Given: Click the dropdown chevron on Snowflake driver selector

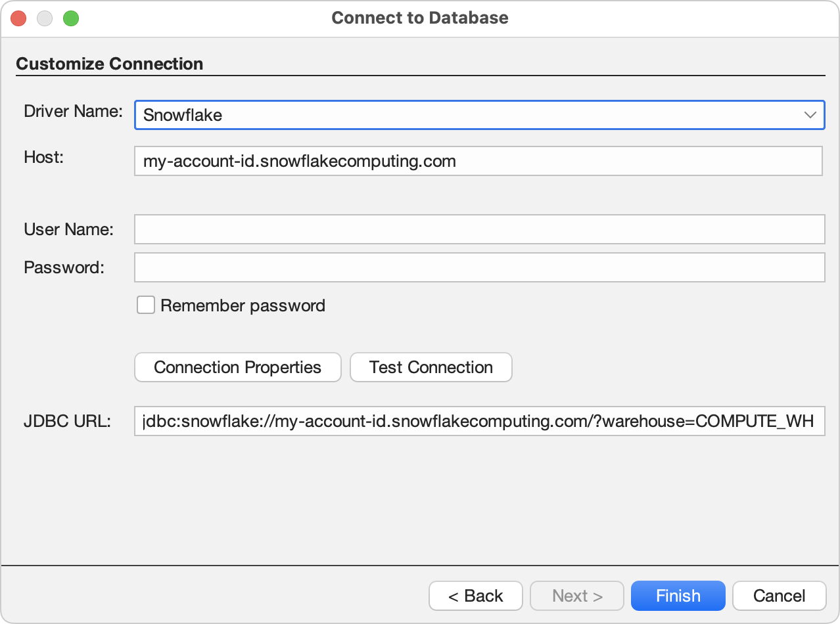Looking at the screenshot, I should 810,114.
